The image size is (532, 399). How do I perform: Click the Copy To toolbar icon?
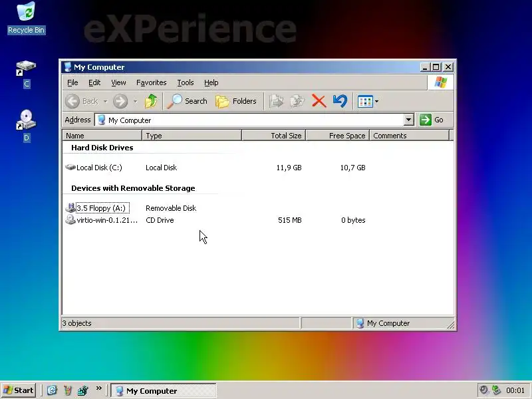point(297,101)
